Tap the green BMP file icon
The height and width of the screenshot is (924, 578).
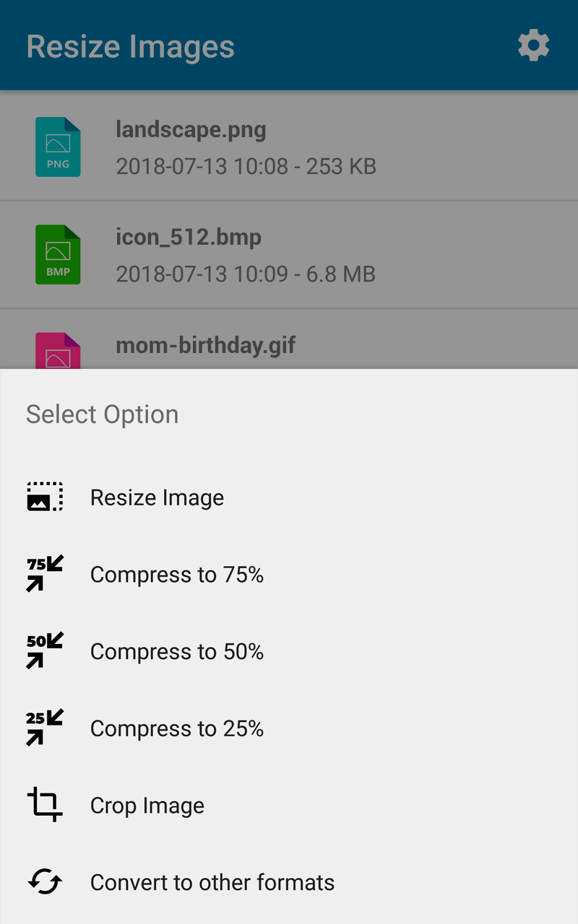58,254
